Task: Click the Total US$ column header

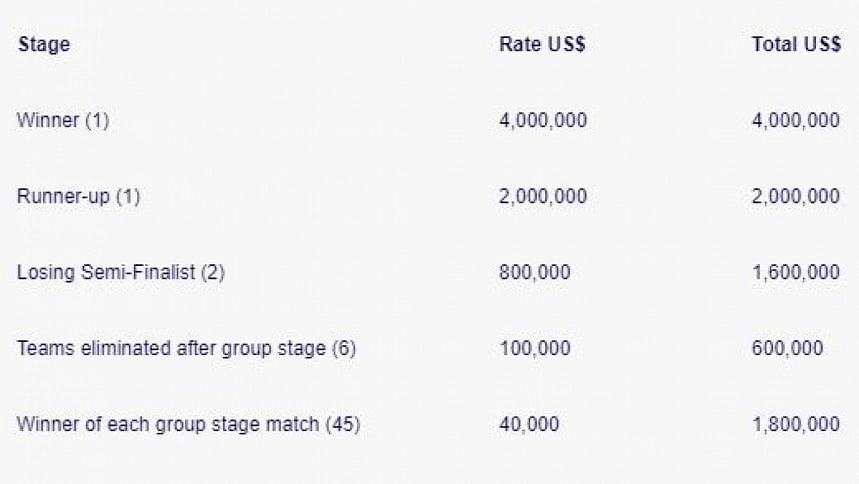Action: (796, 44)
